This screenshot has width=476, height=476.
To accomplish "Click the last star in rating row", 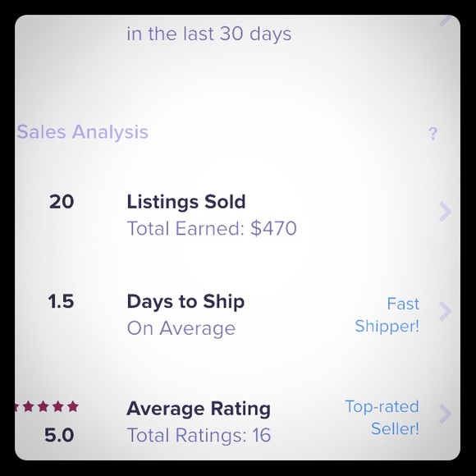I will [73, 406].
